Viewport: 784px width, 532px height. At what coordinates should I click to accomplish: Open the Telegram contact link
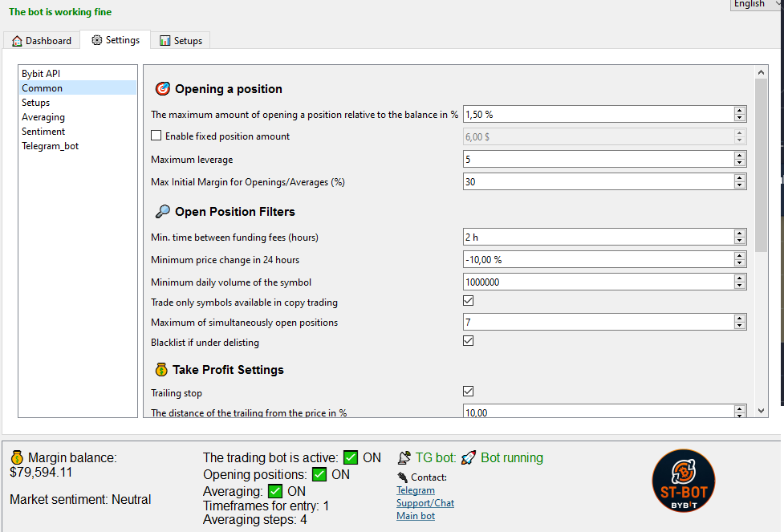coord(416,490)
